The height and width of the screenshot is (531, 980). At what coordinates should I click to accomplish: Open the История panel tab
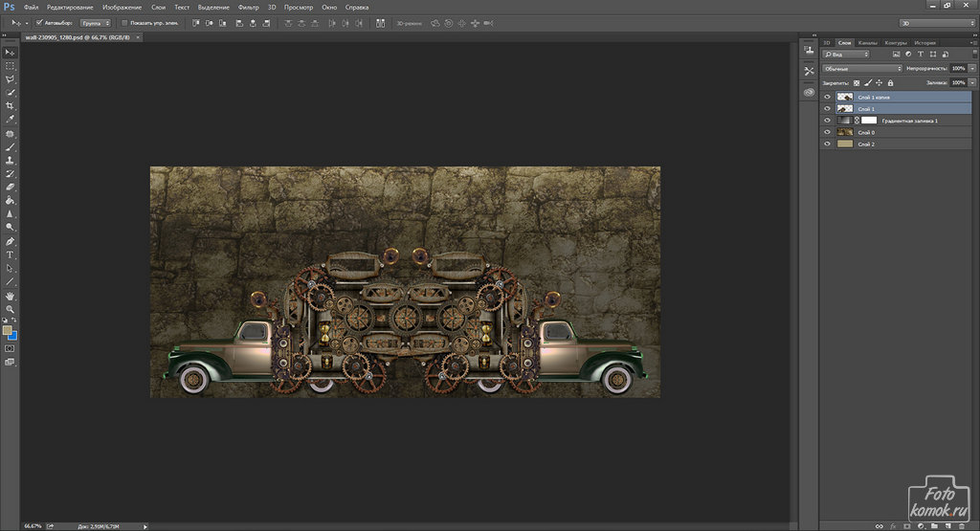pos(924,43)
